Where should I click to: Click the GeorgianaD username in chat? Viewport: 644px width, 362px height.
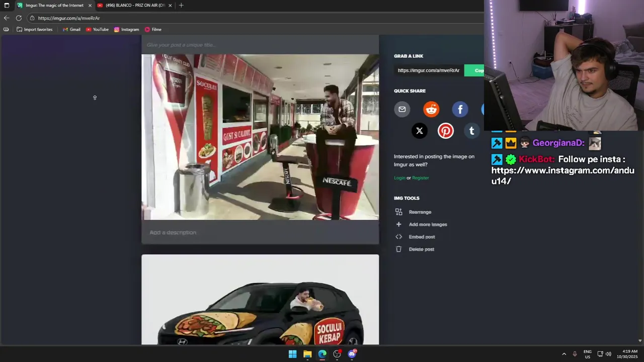(558, 143)
